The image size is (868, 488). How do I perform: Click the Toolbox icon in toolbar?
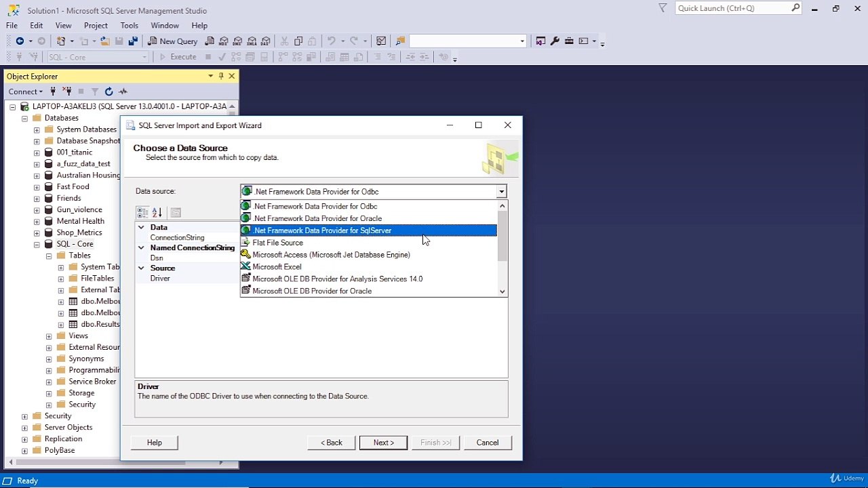[x=569, y=41]
